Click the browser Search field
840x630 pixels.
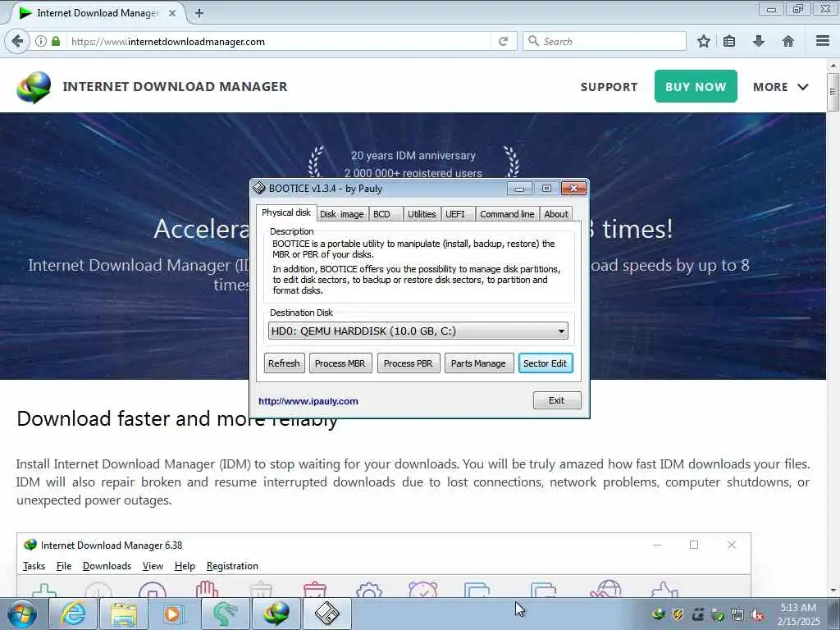click(605, 41)
